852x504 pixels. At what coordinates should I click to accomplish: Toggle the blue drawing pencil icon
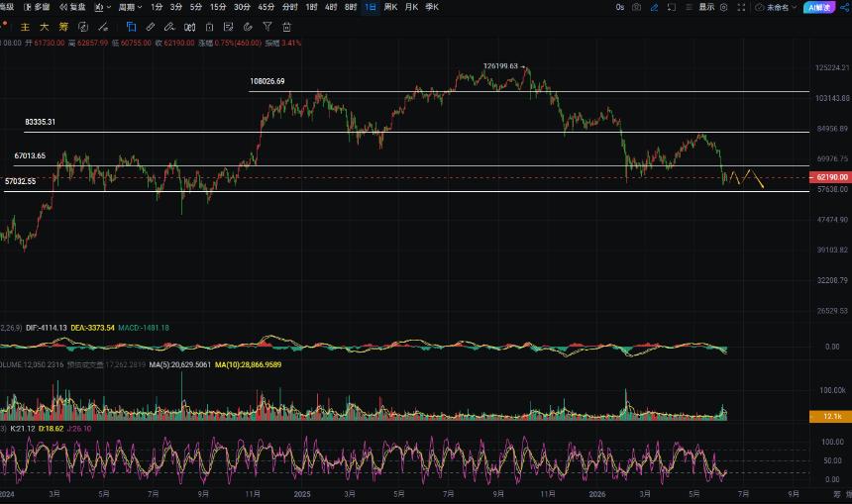[654, 7]
